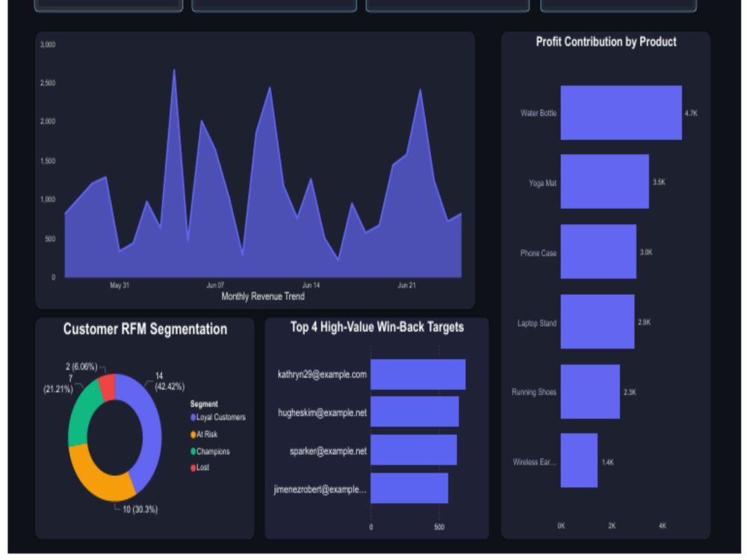Click 'Top 4 High-Value Win-Back Targets' title
Image resolution: width=747 pixels, height=560 pixels.
(x=376, y=327)
